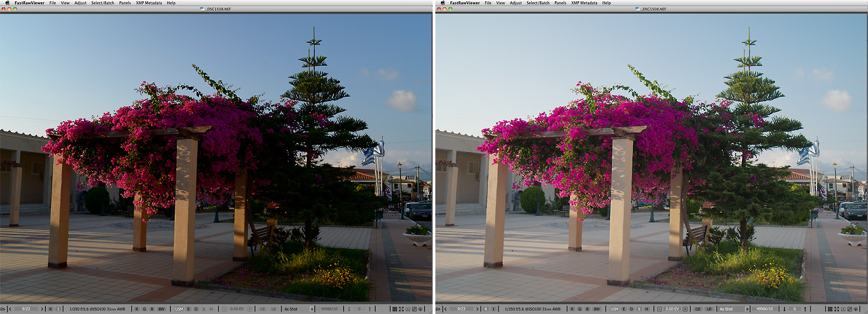Toggle overexposure OE display in right window

[697, 308]
